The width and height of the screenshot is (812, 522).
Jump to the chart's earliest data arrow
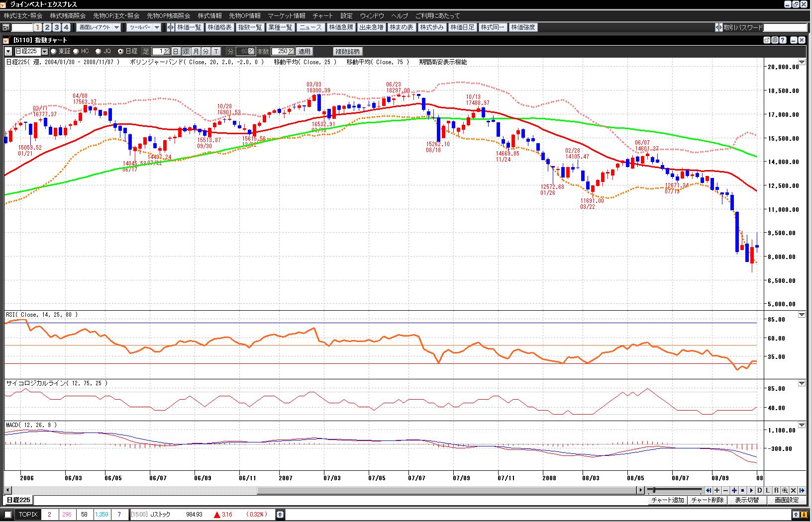(x=709, y=490)
